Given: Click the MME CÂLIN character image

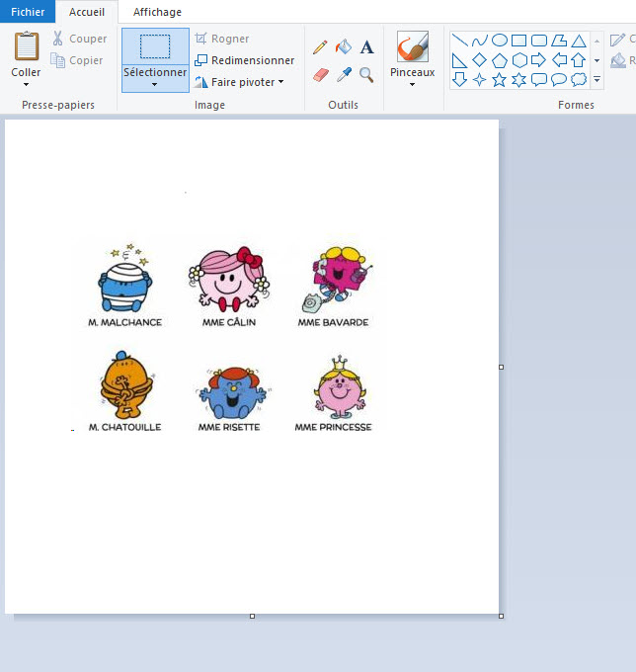Looking at the screenshot, I should point(229,279).
